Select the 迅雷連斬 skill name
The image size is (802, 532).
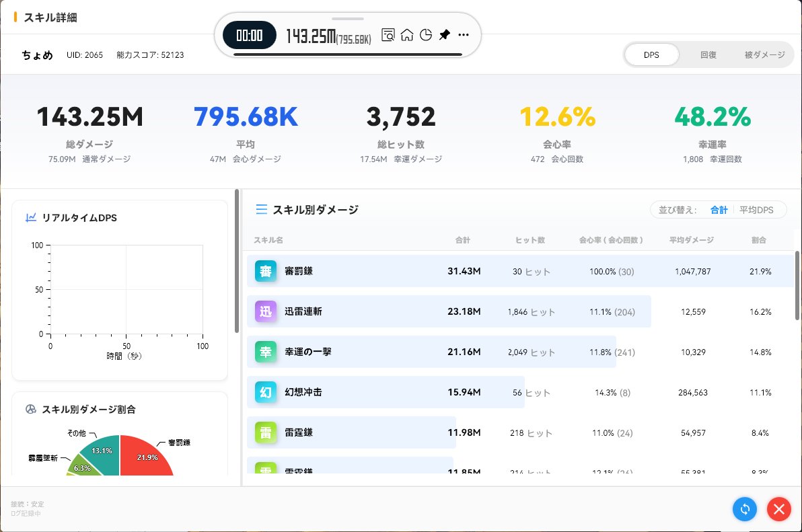(x=303, y=312)
